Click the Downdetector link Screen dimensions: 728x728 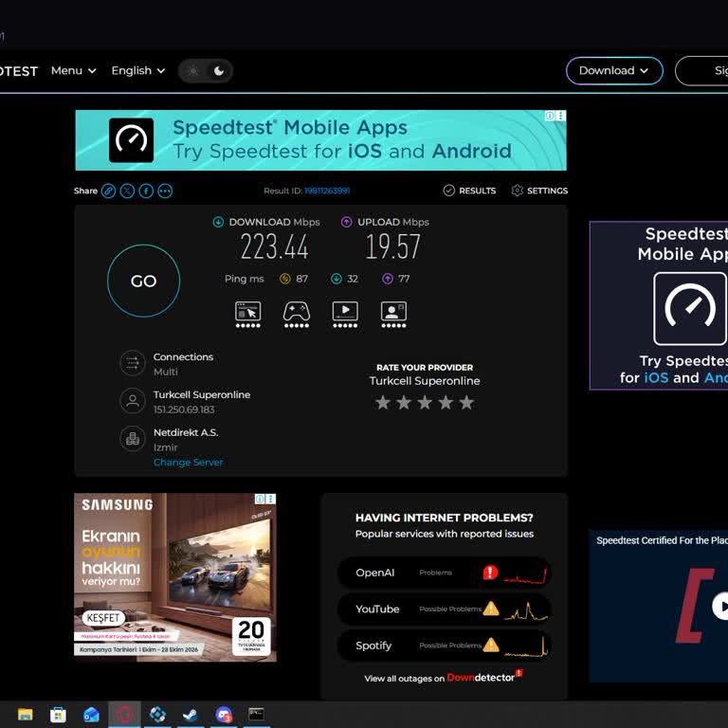tap(484, 678)
